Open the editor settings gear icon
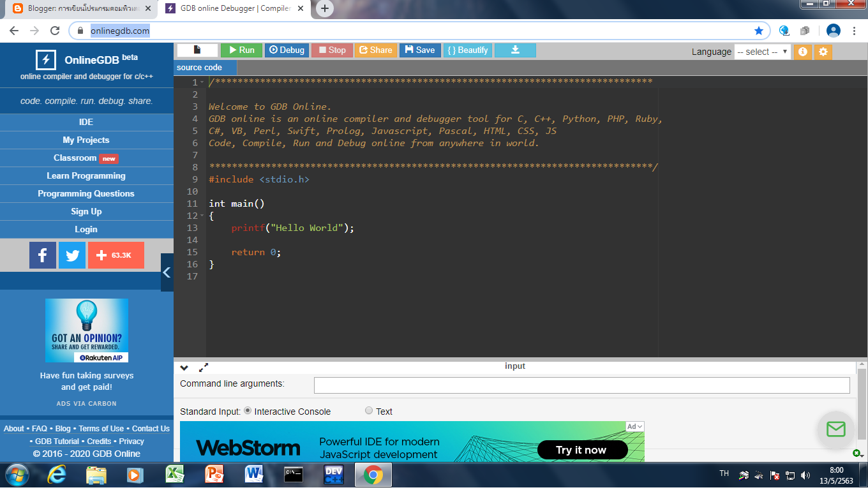Viewport: 868px width, 490px height. (823, 51)
